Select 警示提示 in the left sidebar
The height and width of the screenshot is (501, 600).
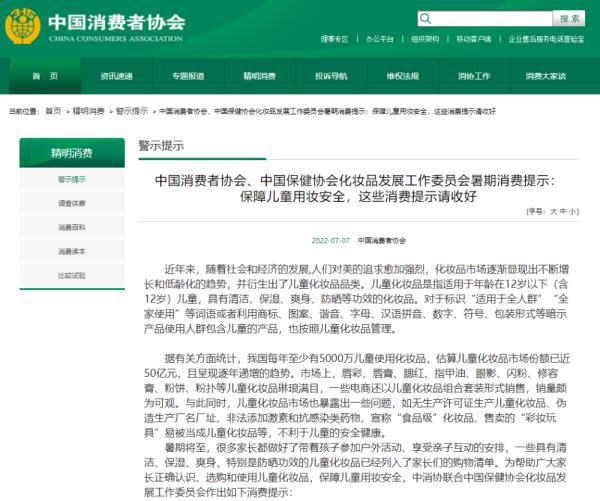pyautogui.click(x=72, y=179)
